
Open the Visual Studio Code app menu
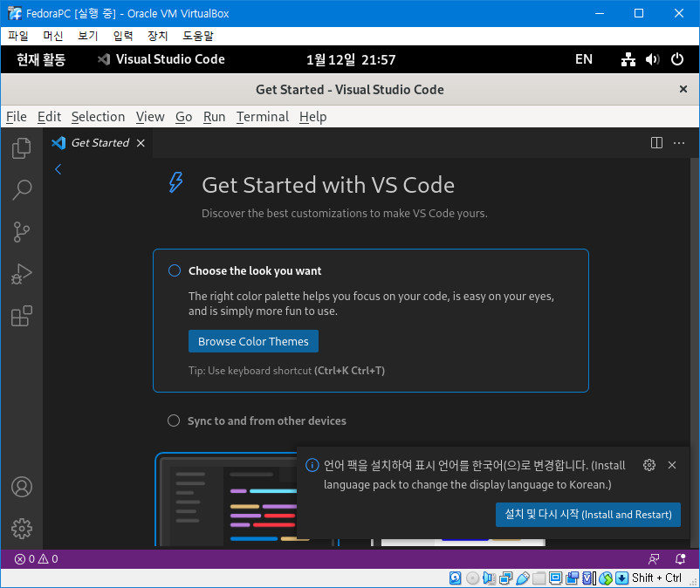pos(161,59)
